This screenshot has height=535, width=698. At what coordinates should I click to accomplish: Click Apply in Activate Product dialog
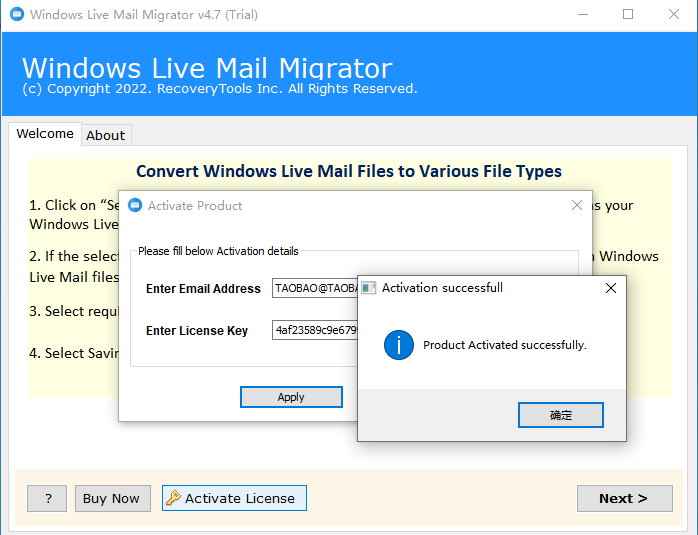coord(291,397)
